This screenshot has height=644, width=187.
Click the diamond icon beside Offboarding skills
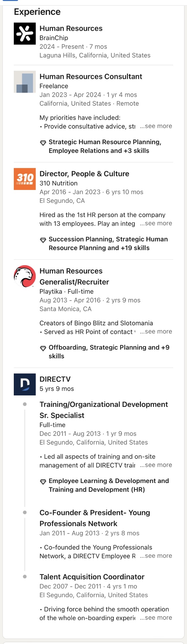click(43, 349)
